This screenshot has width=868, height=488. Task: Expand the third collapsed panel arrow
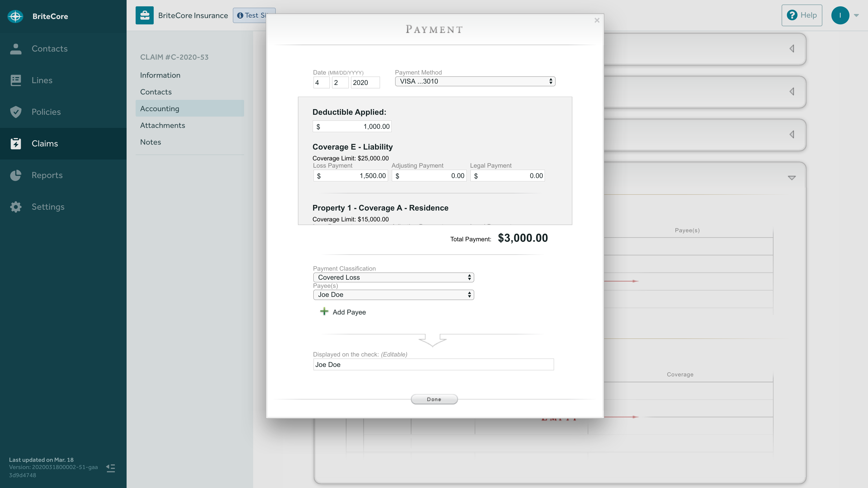(792, 134)
